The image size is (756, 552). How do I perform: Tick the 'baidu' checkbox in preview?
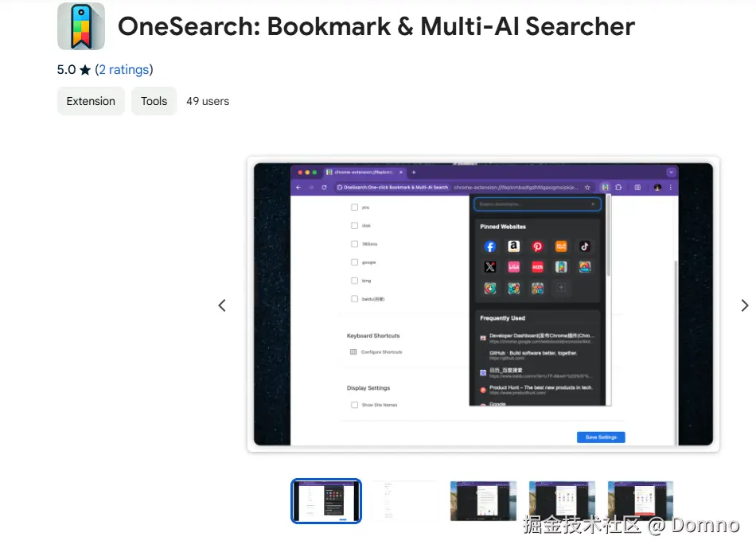point(354,299)
